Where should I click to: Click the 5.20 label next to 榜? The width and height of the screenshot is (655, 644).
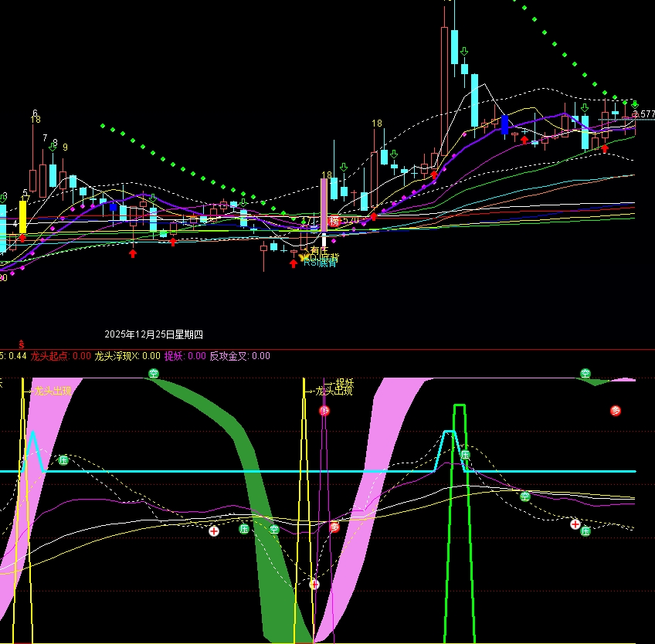[x=351, y=220]
